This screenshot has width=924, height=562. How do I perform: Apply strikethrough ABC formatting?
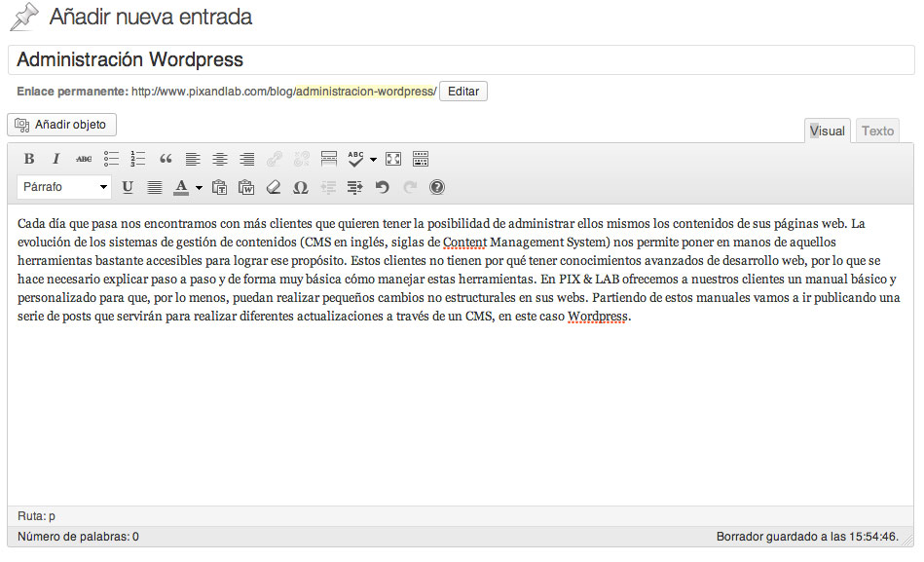pos(84,159)
